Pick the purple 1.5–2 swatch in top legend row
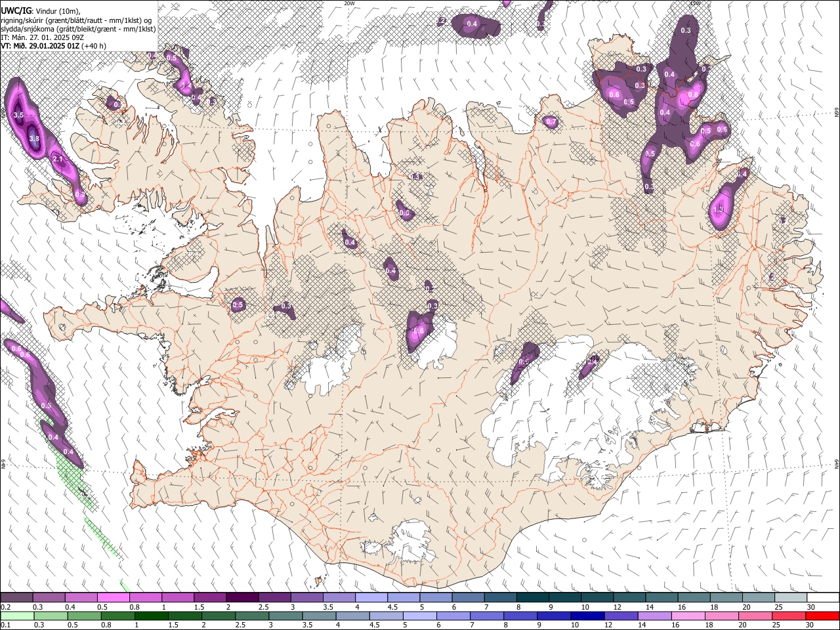Screen dimensions: 840x630 point(210,597)
